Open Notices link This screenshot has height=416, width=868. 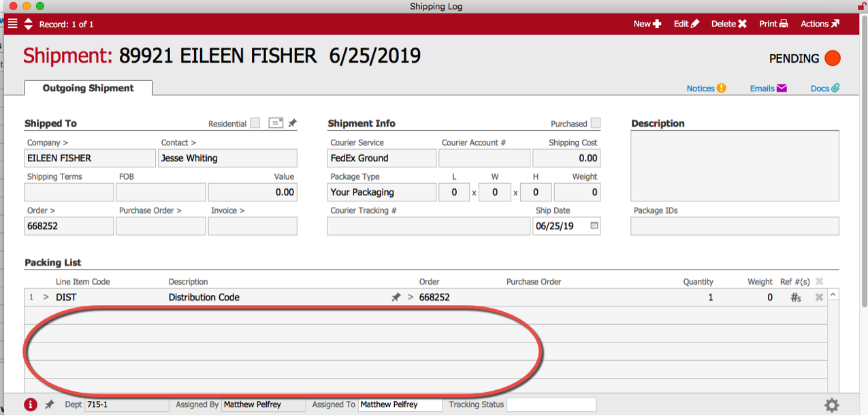[706, 89]
